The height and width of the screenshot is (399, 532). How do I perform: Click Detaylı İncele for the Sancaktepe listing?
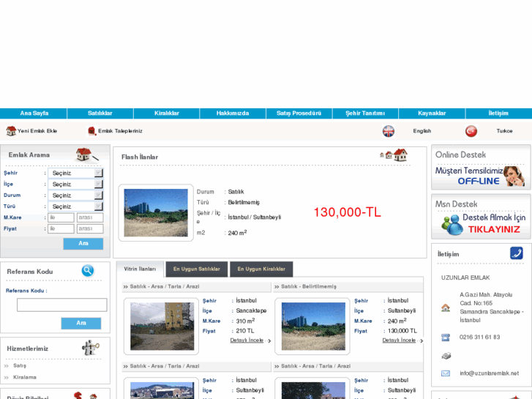tap(247, 340)
